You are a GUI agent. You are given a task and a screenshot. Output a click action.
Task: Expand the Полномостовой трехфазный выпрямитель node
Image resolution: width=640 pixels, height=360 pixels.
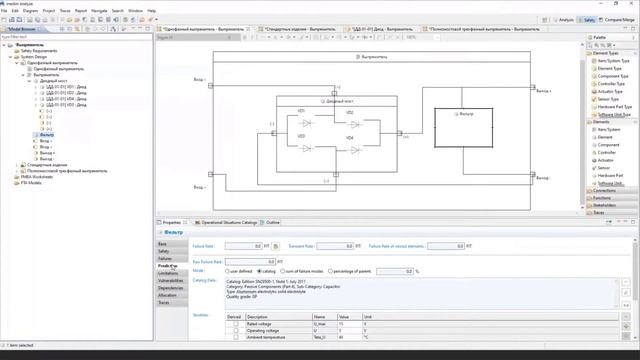point(17,171)
